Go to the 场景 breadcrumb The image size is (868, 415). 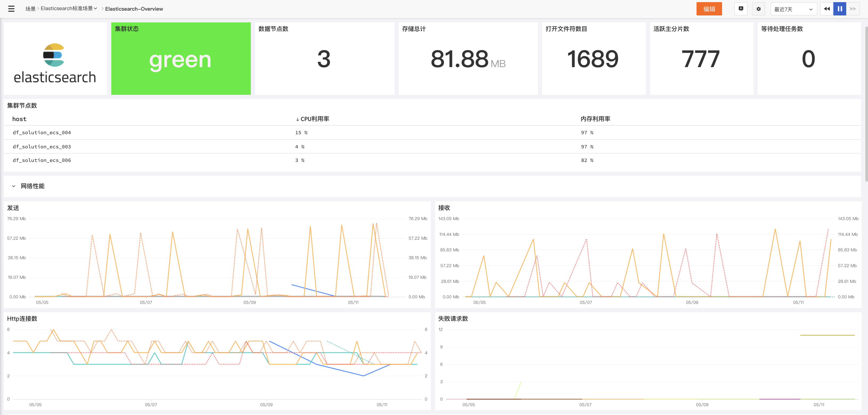click(x=30, y=9)
